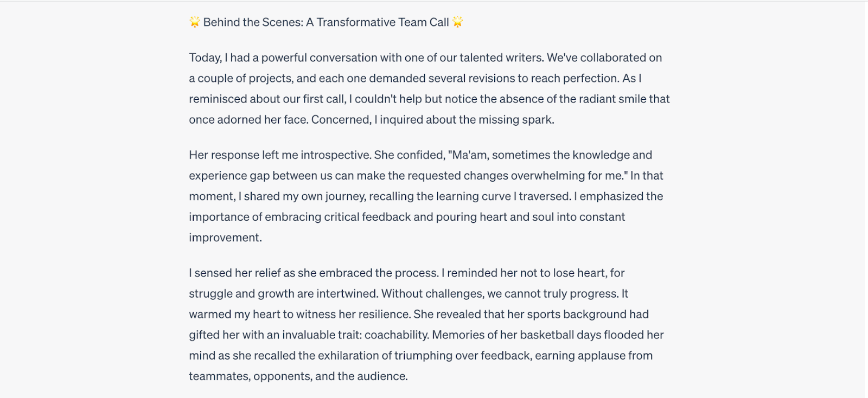
Task: Click the star emoji after "Team Call"
Action: pyautogui.click(x=458, y=22)
